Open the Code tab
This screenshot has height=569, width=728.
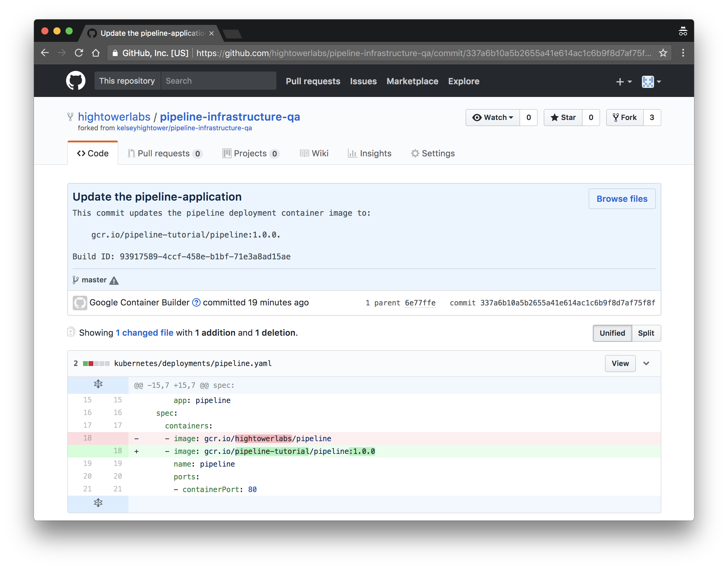[93, 153]
